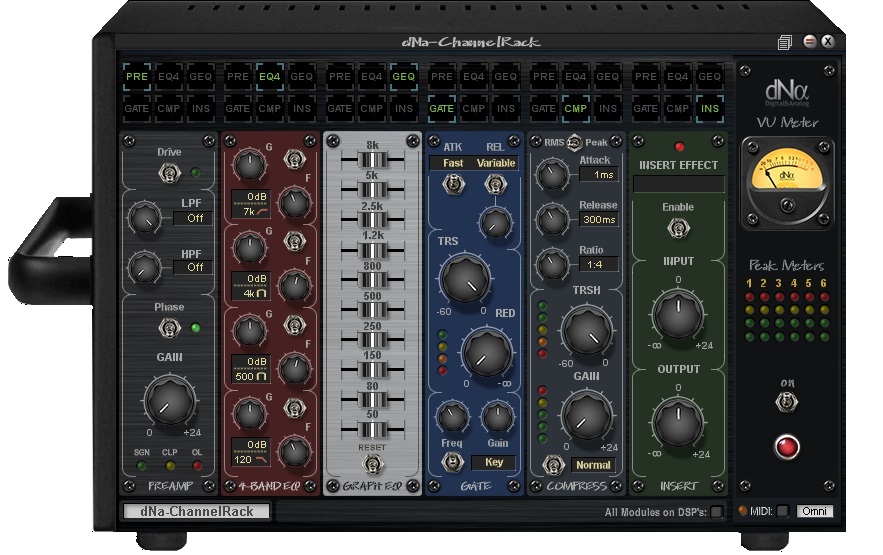The image size is (883, 555).
Task: Click the 8k graphic EQ slider
Action: click(372, 160)
